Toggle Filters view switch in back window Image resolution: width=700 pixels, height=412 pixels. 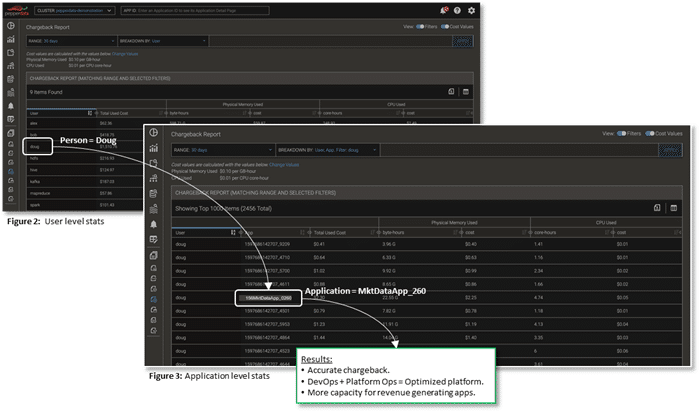420,26
